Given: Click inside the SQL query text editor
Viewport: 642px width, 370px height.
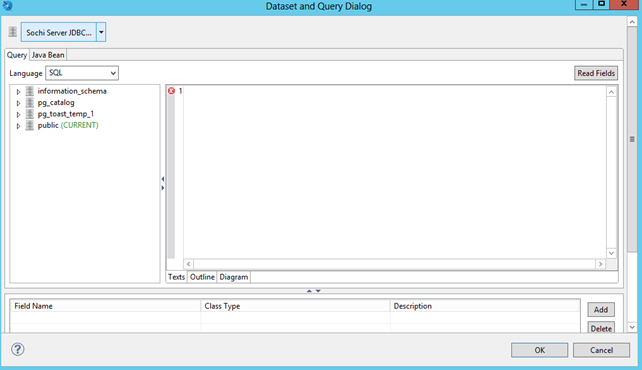Looking at the screenshot, I should click(395, 172).
